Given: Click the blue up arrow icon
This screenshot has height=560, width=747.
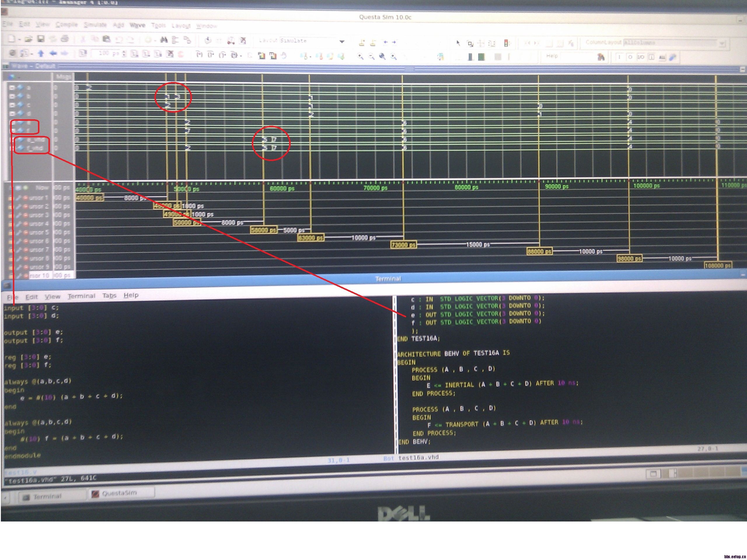Looking at the screenshot, I should click(41, 53).
